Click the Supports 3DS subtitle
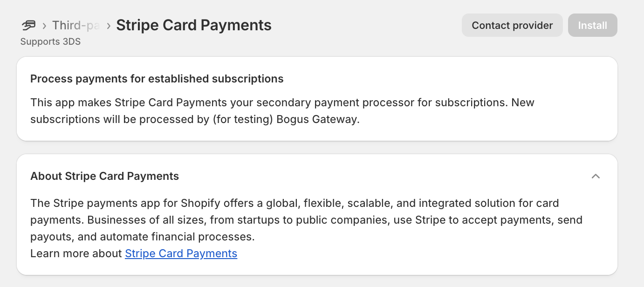 tap(50, 41)
